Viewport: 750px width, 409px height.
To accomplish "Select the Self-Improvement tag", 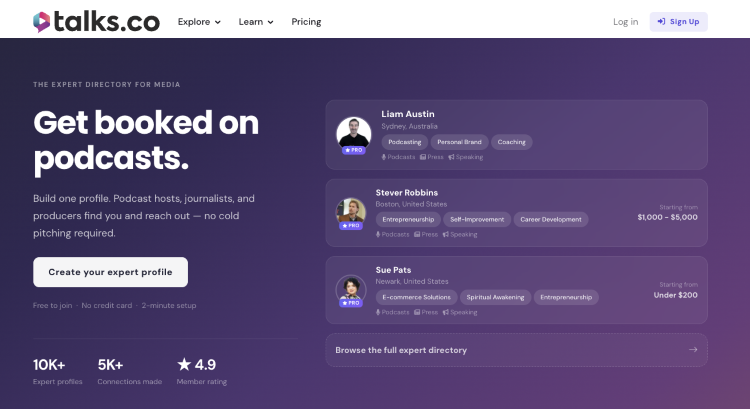I will coord(477,220).
